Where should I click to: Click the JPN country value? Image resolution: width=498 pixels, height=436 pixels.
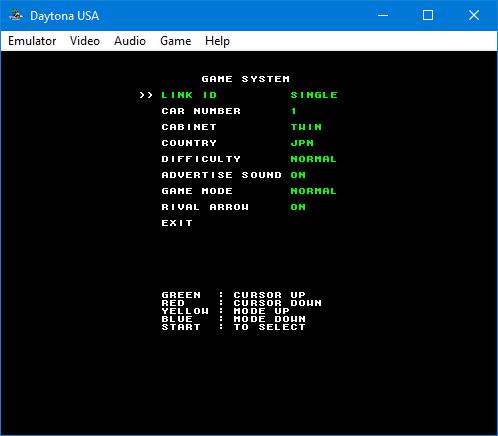[x=302, y=143]
